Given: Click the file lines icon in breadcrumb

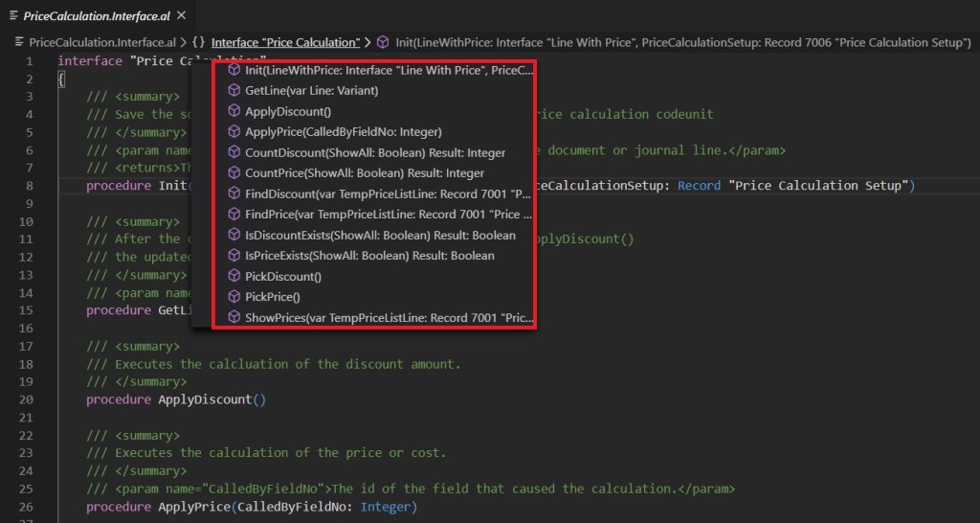Looking at the screenshot, I should 19,42.
